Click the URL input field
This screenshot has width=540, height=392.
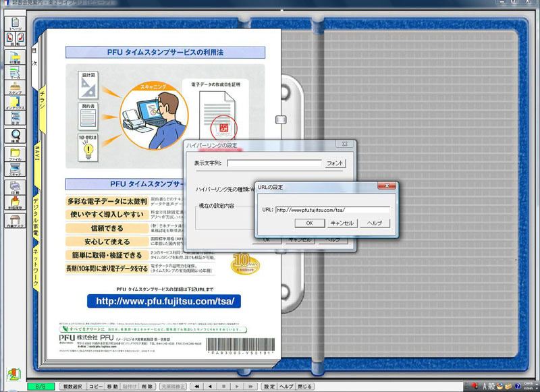(333, 210)
